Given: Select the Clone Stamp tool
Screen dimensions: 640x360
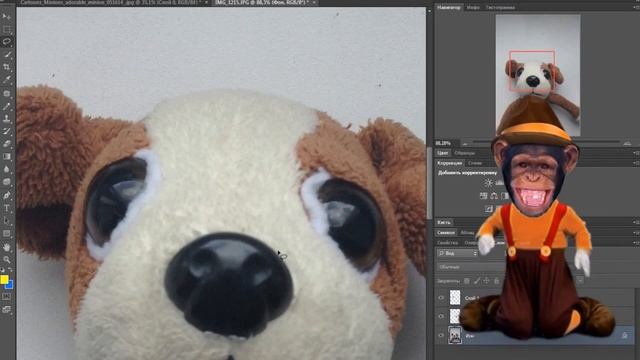Looking at the screenshot, I should coord(7,119).
